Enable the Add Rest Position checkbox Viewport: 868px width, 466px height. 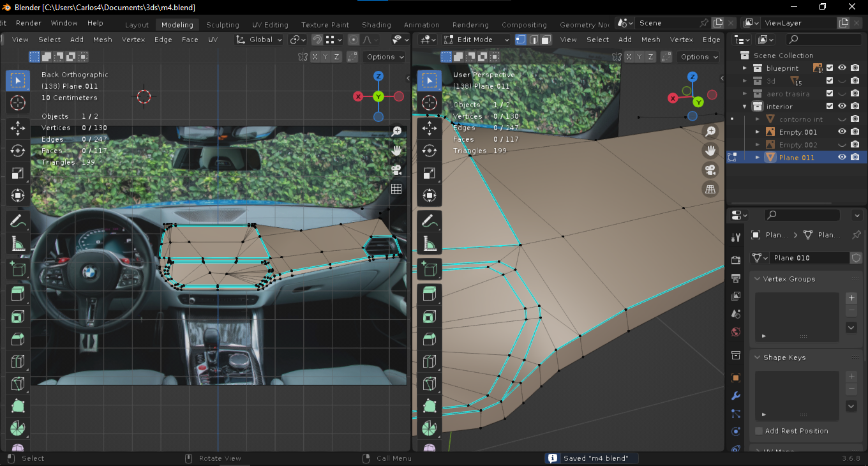point(759,431)
